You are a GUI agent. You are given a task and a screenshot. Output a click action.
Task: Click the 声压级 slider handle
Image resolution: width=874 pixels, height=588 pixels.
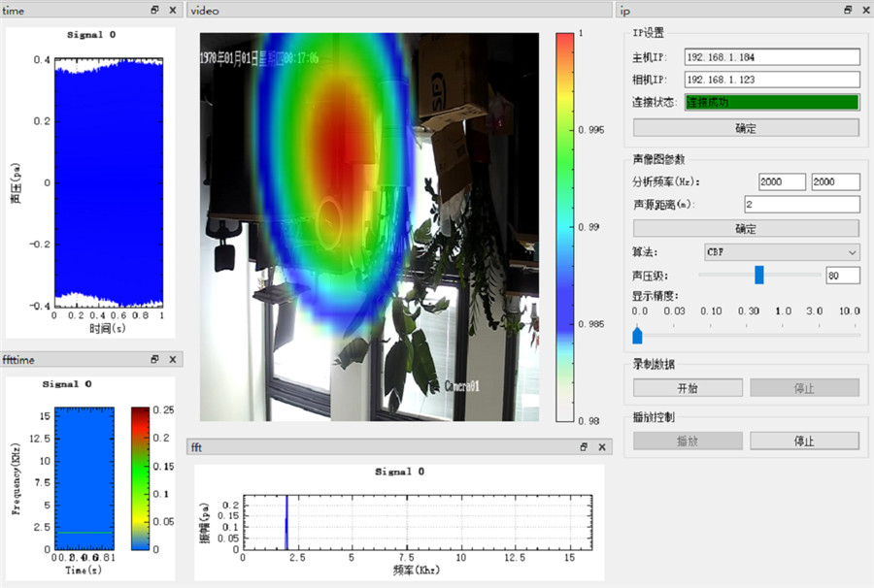click(759, 275)
